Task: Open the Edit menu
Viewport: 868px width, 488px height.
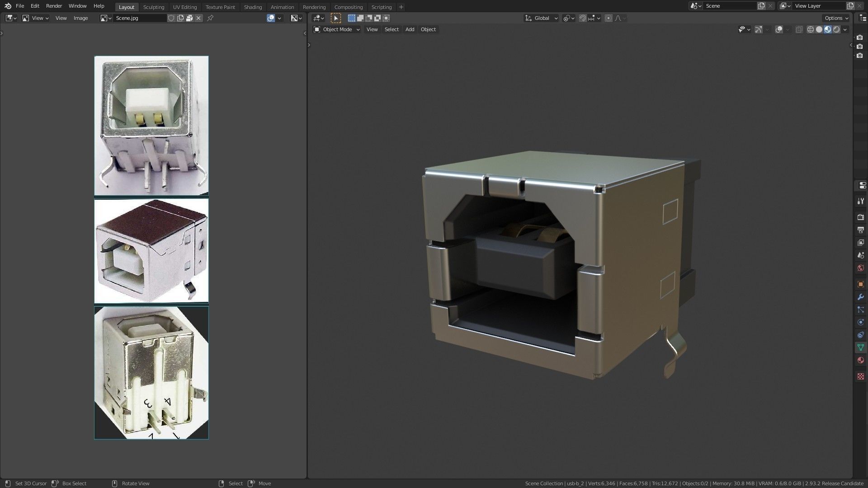Action: pyautogui.click(x=35, y=6)
